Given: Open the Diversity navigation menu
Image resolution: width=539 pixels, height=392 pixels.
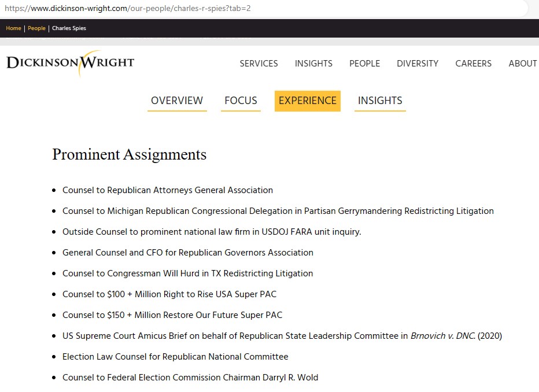Looking at the screenshot, I should click(418, 64).
